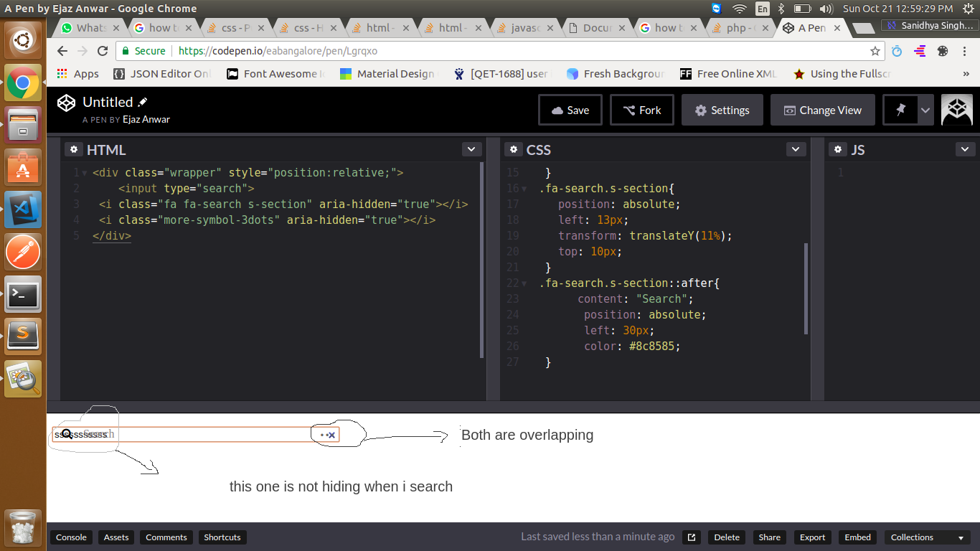Share the pen

click(x=769, y=537)
